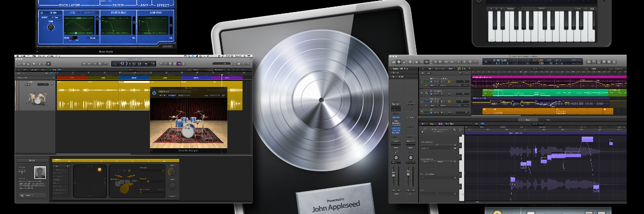
Task: Start recording in the Flex Pitch project window
Action: [x=476, y=62]
